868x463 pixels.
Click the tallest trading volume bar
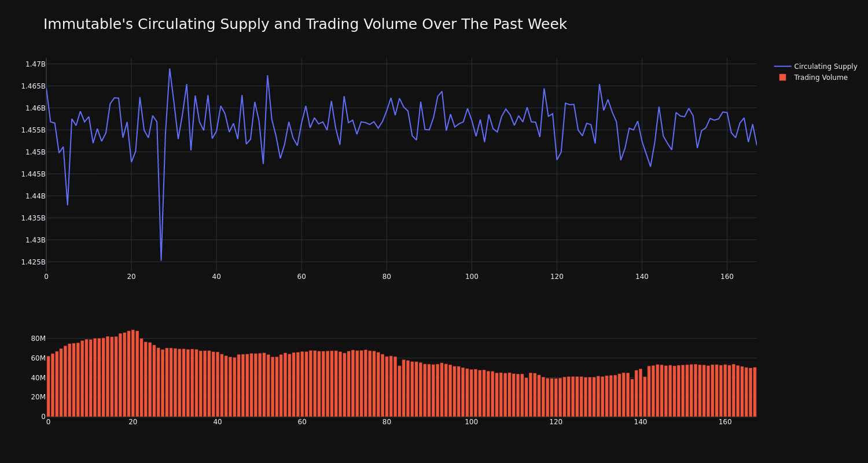[x=133, y=373]
